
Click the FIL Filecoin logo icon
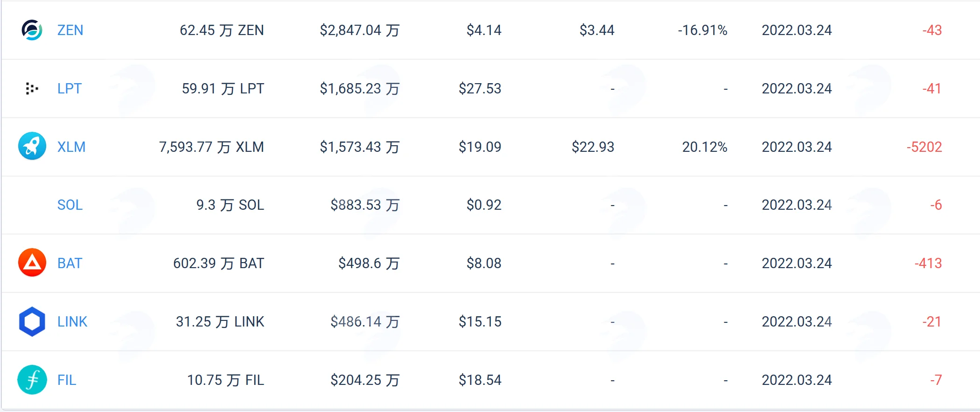pyautogui.click(x=32, y=380)
